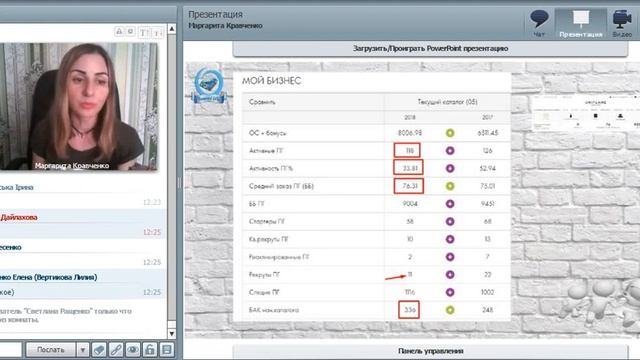Click the Стартеры ГГ row label
Image resolution: width=640 pixels, height=360 pixels.
click(x=267, y=221)
